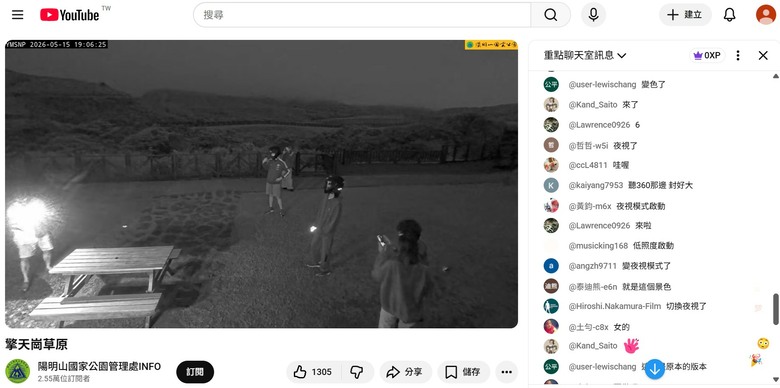This screenshot has width=780, height=388.
Task: Open 陽明山國家公園管理處INFO channel avatar
Action: pos(17,371)
